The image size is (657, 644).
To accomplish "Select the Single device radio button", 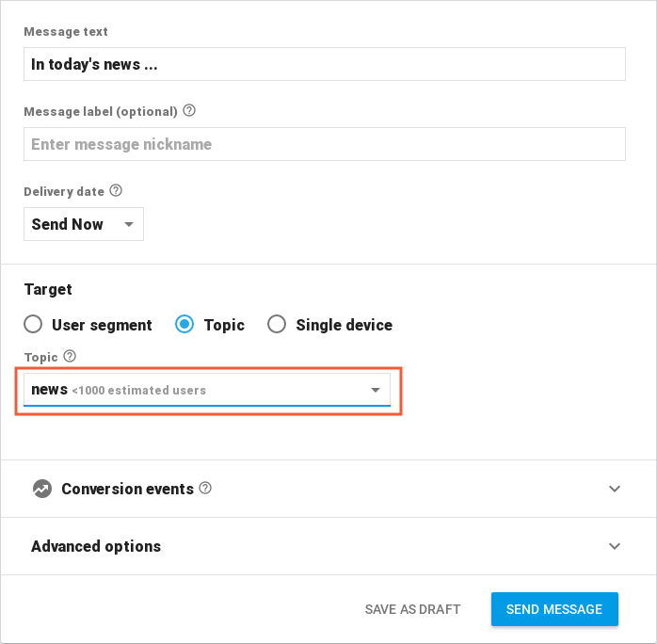I will tap(277, 324).
